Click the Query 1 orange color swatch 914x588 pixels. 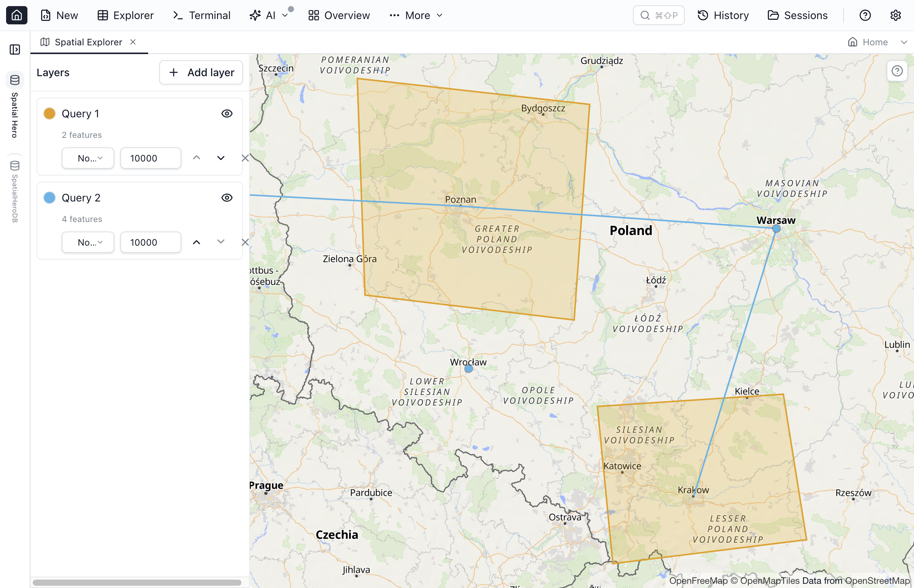point(49,113)
